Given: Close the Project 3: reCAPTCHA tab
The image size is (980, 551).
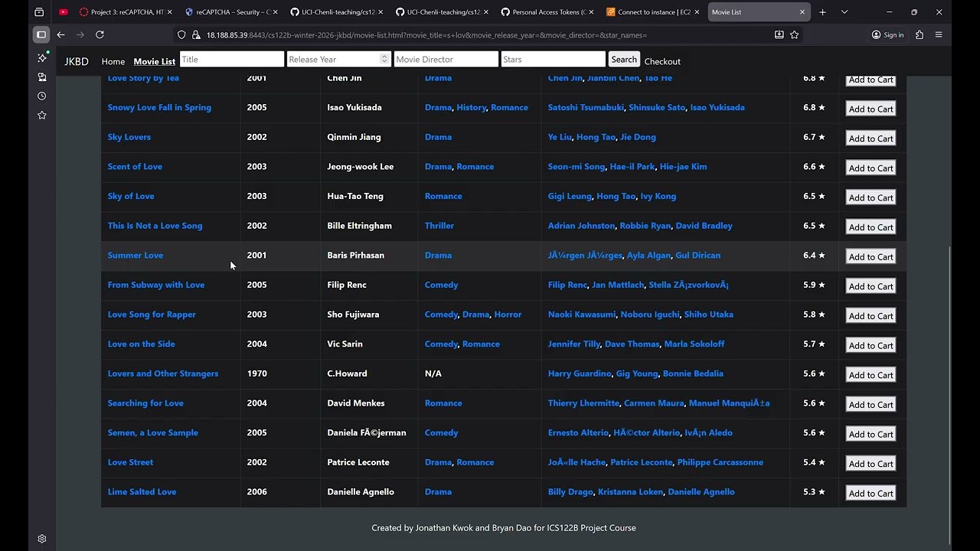Looking at the screenshot, I should (169, 12).
